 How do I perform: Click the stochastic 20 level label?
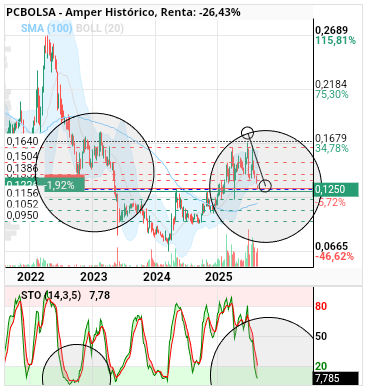coord(321,366)
